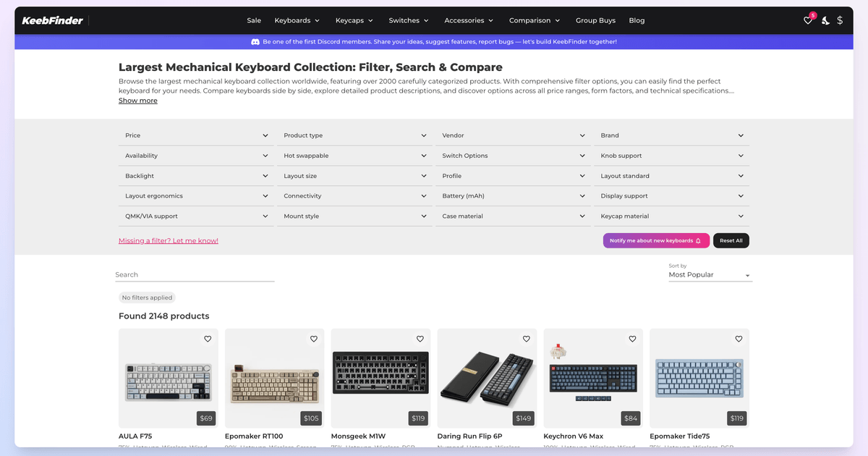Favorite the AULA F75 keyboard
Image resolution: width=868 pixels, height=456 pixels.
pos(208,339)
